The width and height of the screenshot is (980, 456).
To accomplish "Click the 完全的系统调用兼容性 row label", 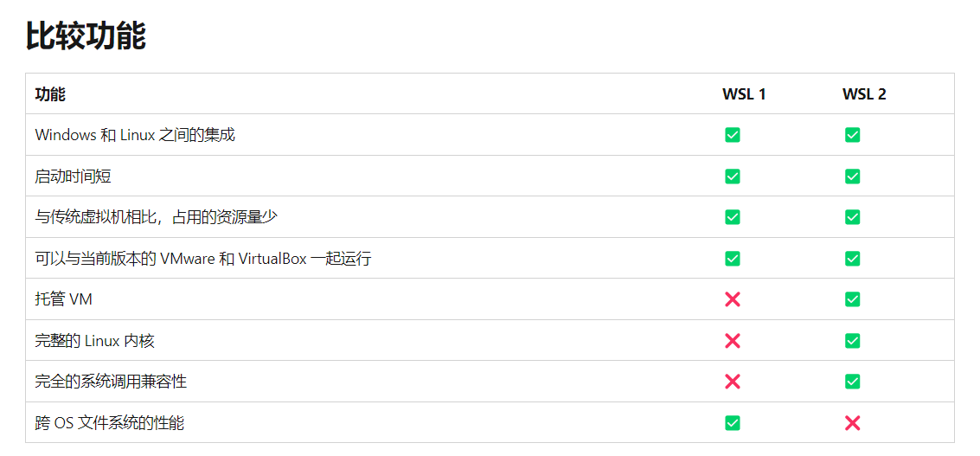I will tap(111, 382).
